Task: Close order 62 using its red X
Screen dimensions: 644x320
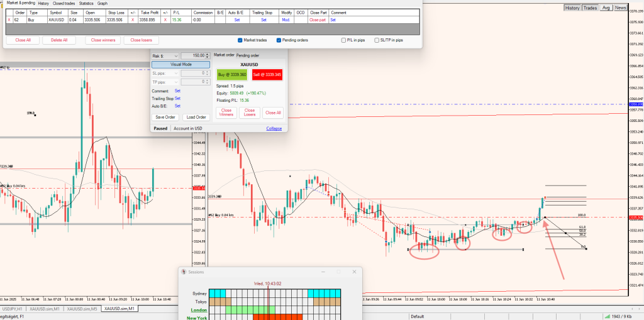Action: [9, 20]
